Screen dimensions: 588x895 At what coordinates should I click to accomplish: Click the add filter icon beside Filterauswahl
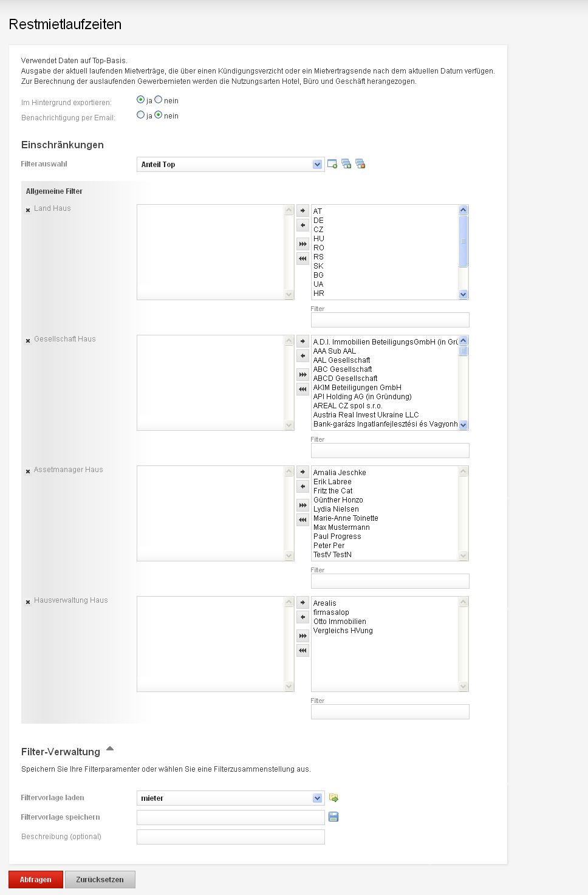pyautogui.click(x=332, y=164)
